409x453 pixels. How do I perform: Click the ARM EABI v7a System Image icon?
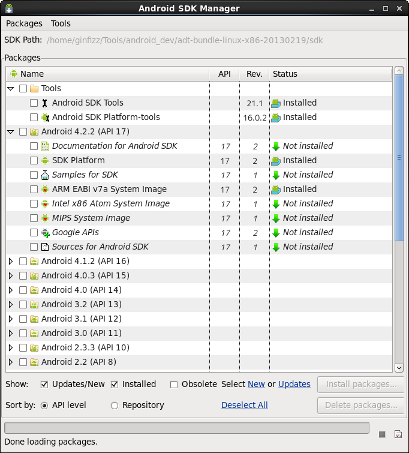point(45,189)
